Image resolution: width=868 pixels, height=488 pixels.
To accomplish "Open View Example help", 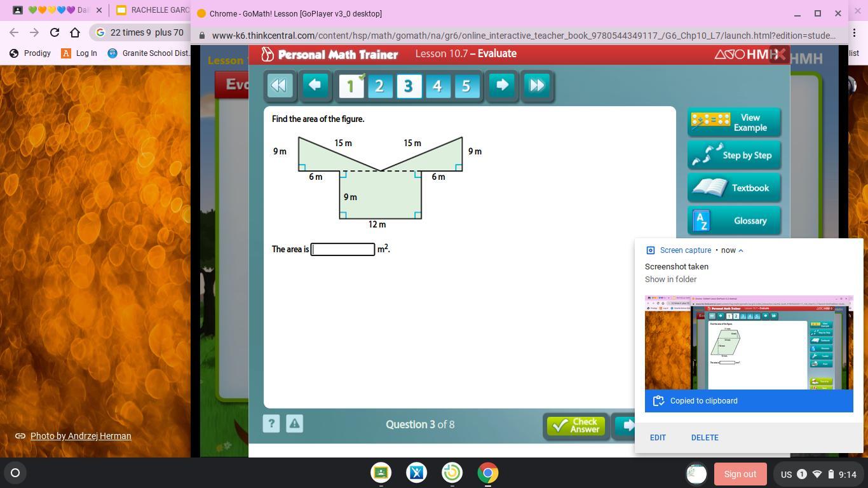I will point(734,122).
